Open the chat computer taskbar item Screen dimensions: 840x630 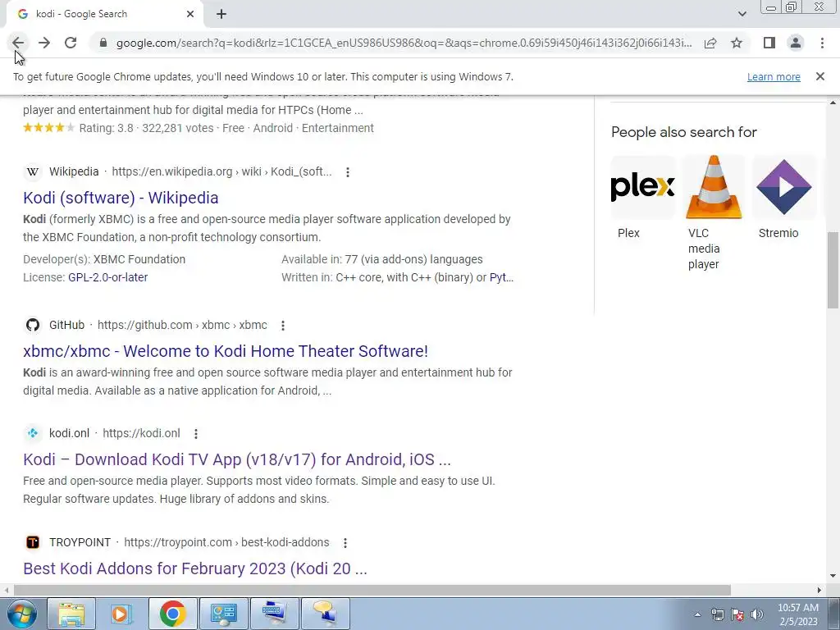325,614
